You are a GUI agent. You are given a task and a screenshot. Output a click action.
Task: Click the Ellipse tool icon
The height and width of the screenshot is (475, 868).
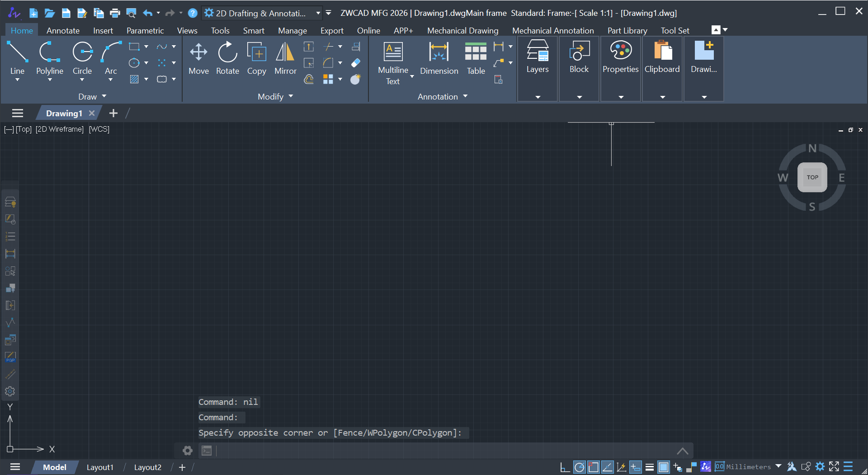(134, 63)
